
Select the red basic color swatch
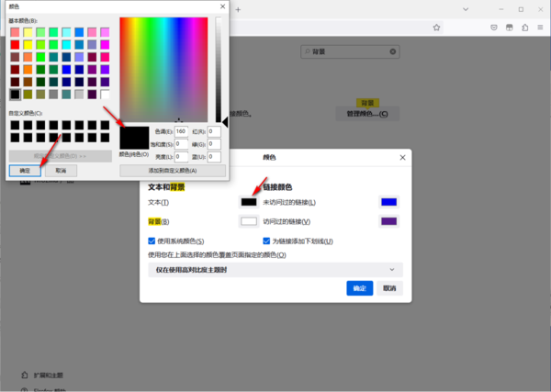(15, 44)
